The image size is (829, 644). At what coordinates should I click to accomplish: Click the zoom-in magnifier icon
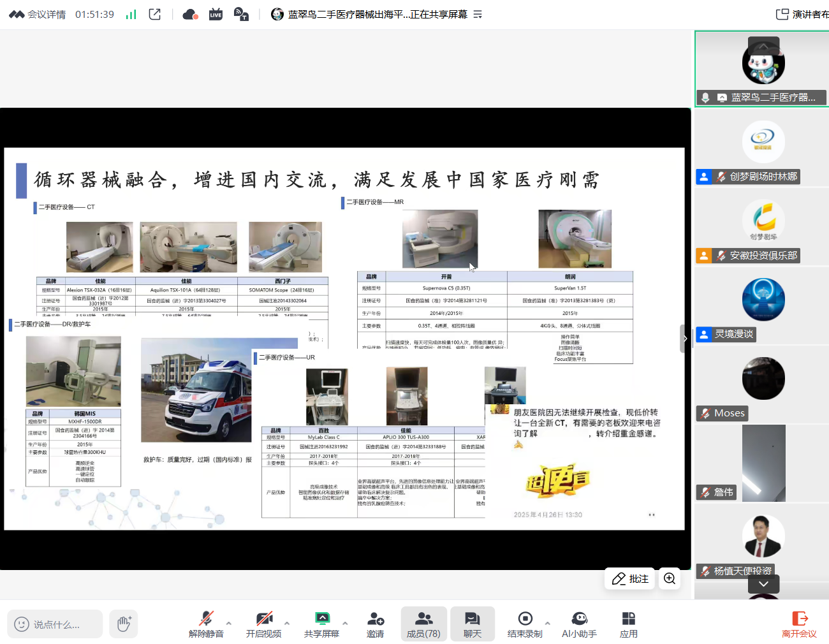(669, 578)
